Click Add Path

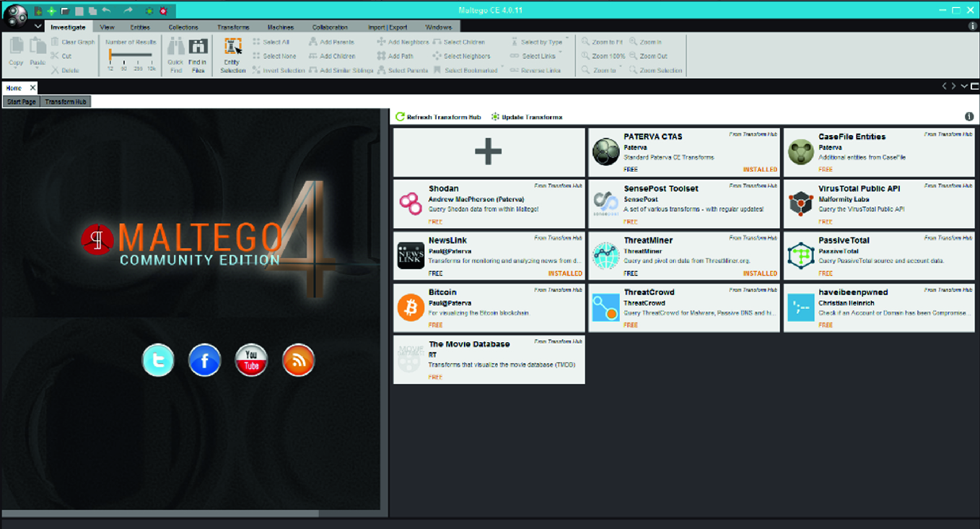[395, 56]
